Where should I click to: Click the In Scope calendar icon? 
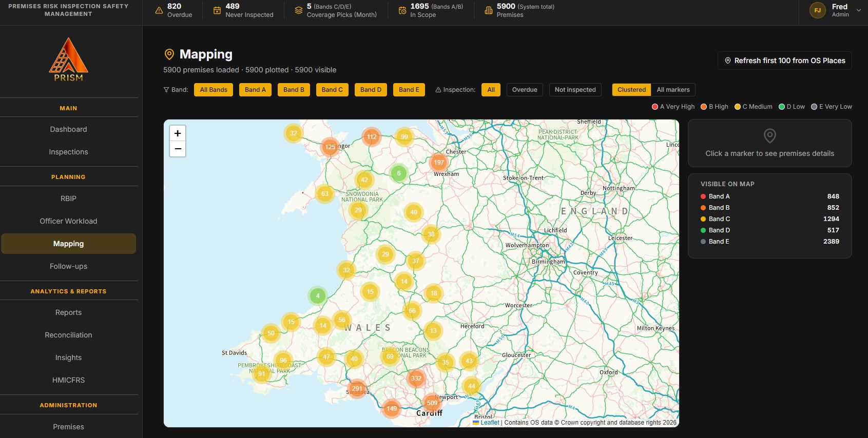pyautogui.click(x=402, y=10)
